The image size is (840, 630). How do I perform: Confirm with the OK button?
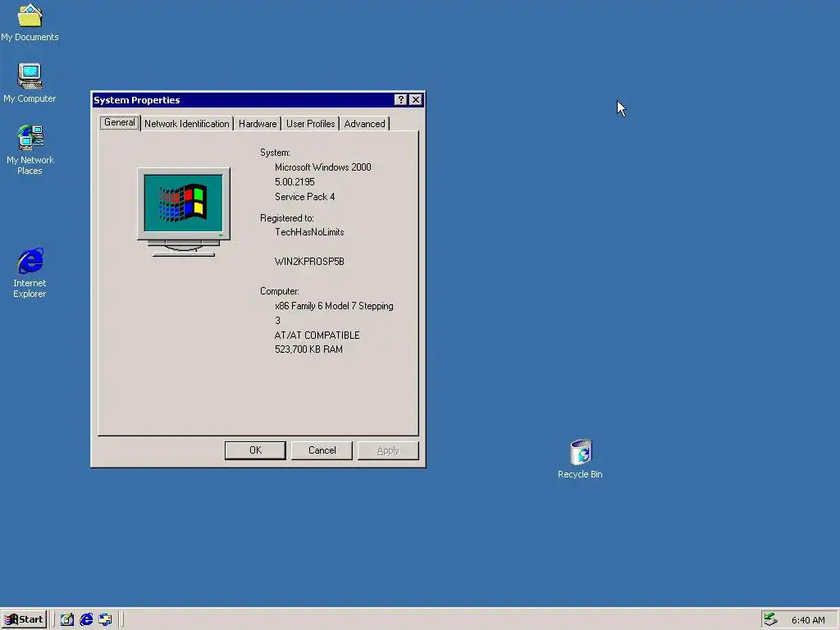click(x=255, y=450)
